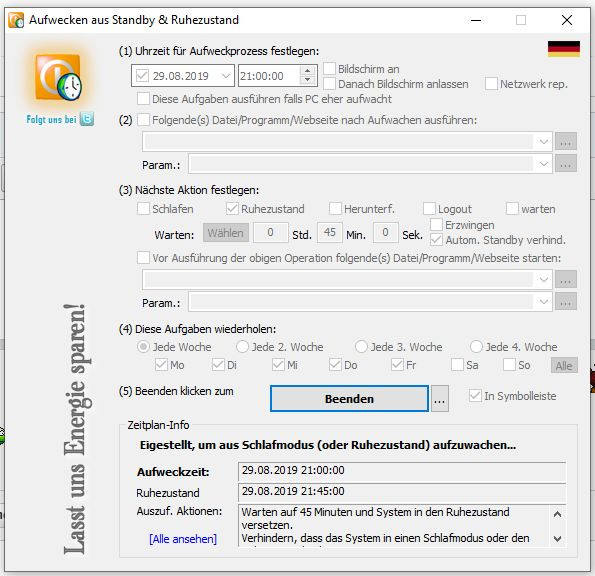
Task: Toggle the 'Di' weekday checkbox
Action: point(218,365)
